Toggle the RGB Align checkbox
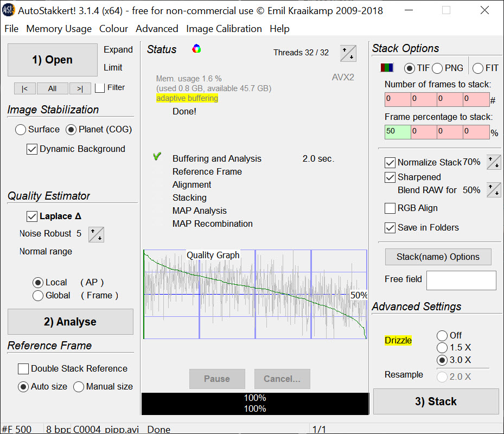504x434 pixels. point(390,208)
